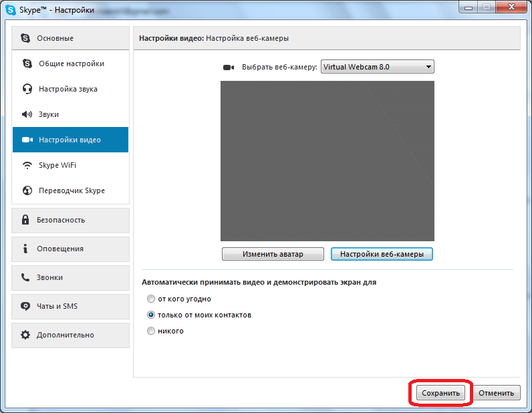Open Настройки веб-камеры button
This screenshot has width=532, height=413.
[382, 254]
